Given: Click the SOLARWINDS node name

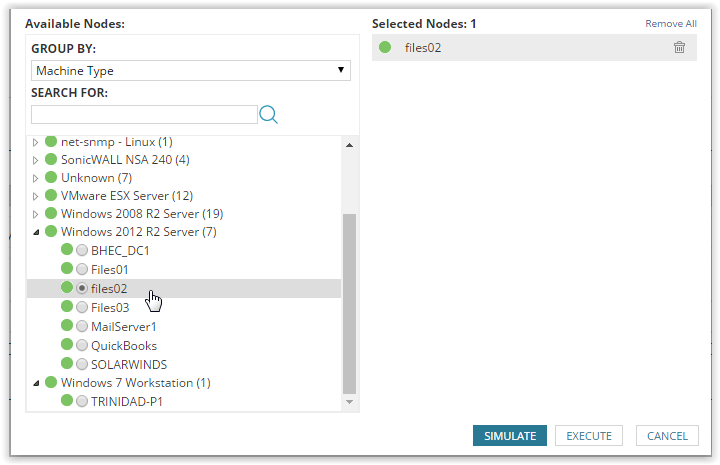Looking at the screenshot, I should pos(129,364).
